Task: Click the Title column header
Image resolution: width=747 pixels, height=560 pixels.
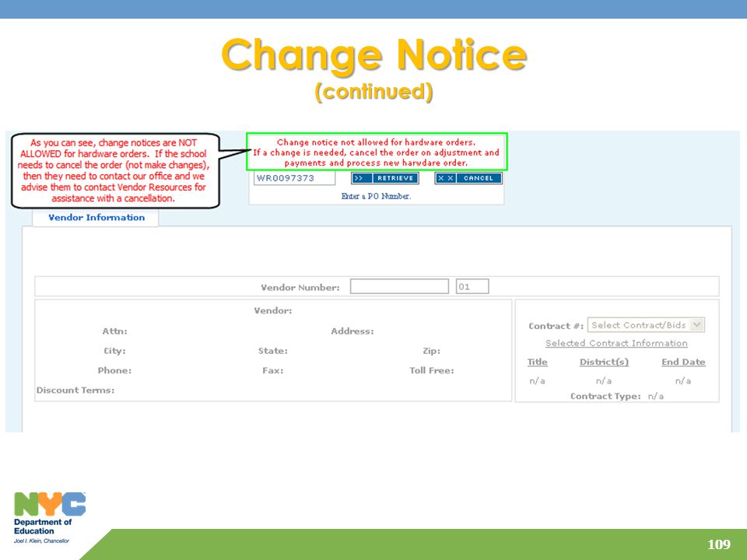Action: [x=538, y=362]
